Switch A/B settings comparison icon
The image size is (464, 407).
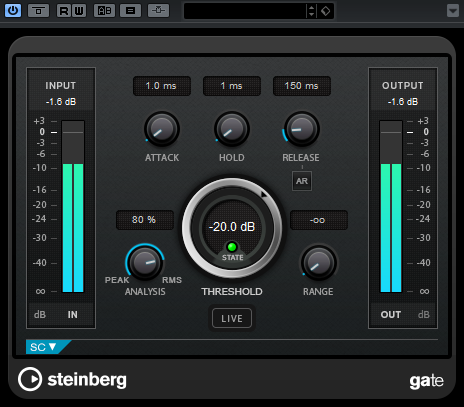coord(104,11)
